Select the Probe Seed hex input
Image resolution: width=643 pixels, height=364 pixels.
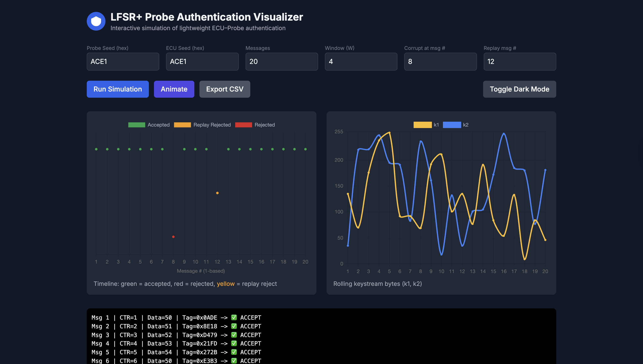pyautogui.click(x=123, y=62)
